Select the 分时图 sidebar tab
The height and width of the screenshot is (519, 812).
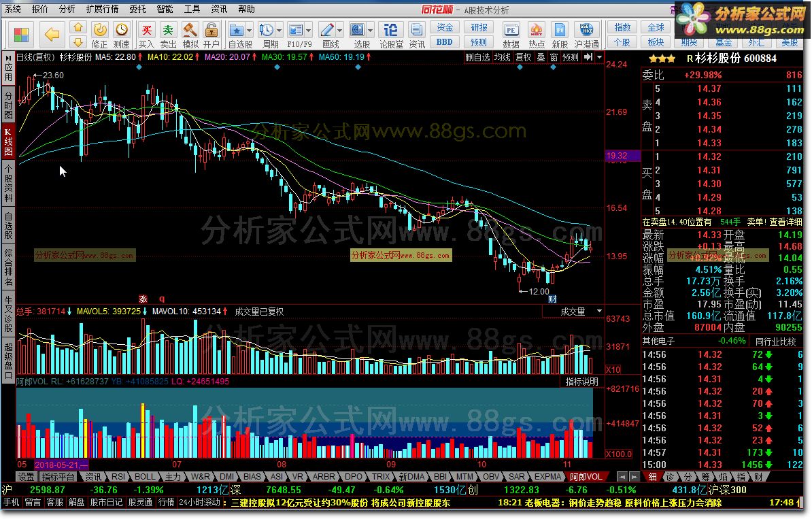[x=8, y=105]
